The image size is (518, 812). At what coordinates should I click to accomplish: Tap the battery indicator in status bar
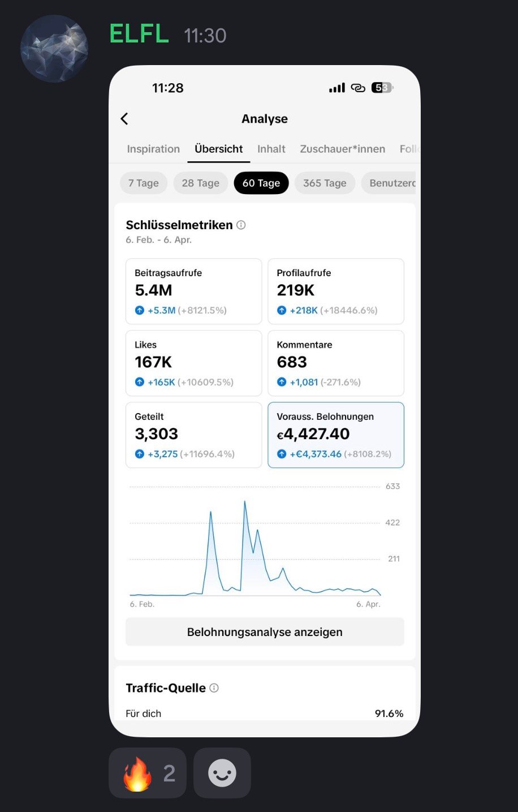pos(382,88)
